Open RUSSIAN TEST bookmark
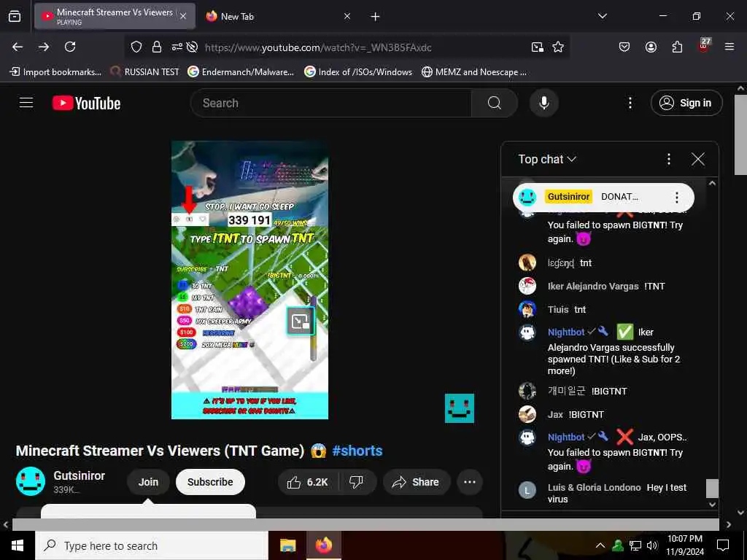The height and width of the screenshot is (560, 747). pyautogui.click(x=145, y=72)
